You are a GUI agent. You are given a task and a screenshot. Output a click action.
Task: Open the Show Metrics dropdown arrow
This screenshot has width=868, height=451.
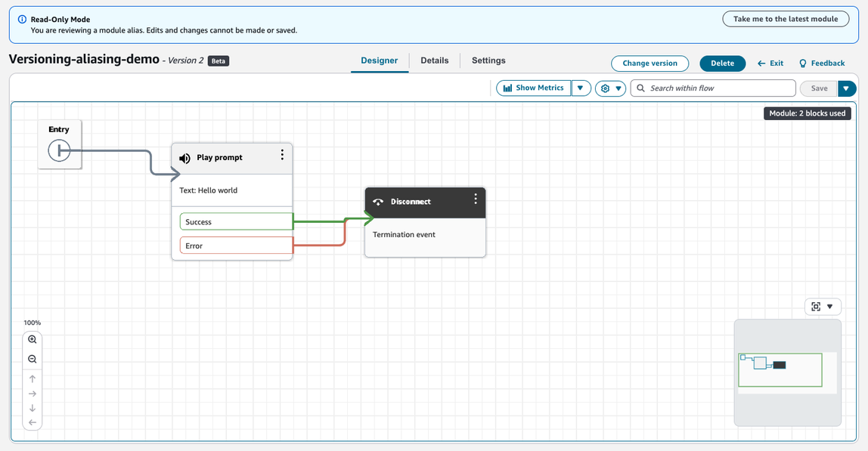(581, 88)
